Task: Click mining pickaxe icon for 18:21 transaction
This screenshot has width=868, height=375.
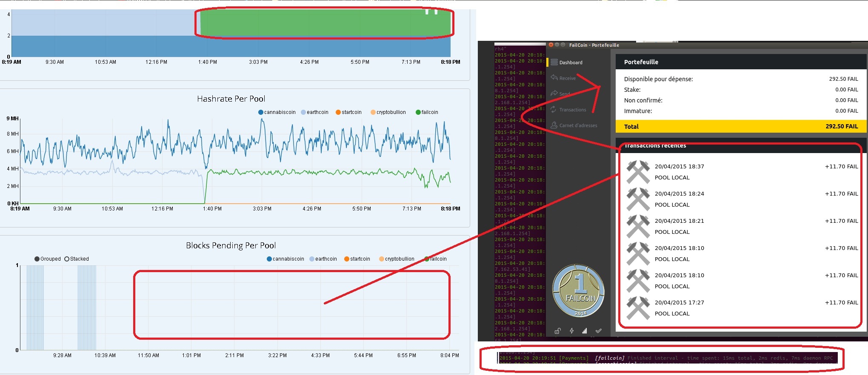Action: point(638,226)
